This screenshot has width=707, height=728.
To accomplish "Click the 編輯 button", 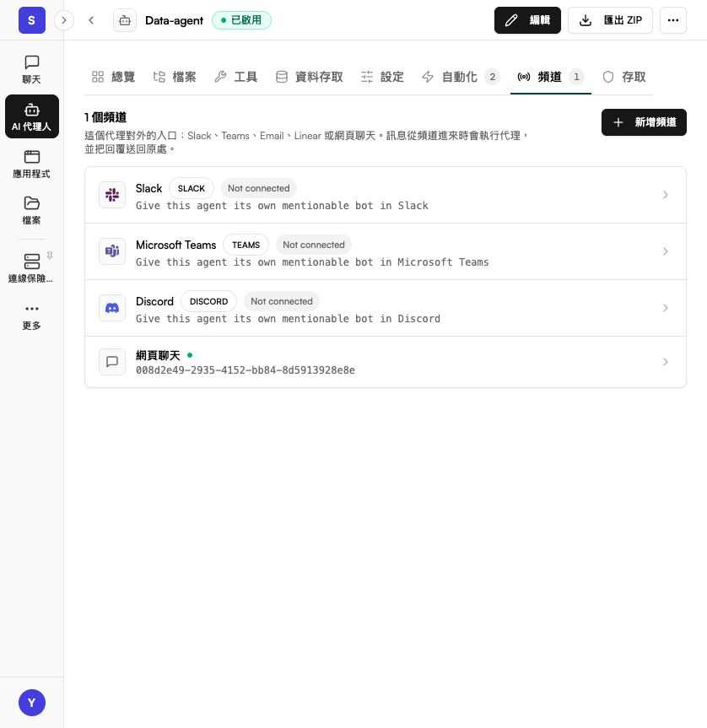I will (527, 20).
